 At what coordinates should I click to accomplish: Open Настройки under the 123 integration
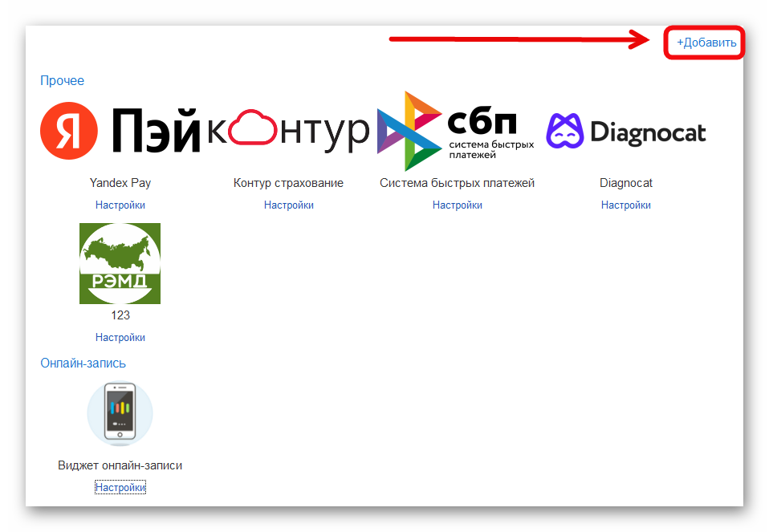pos(120,337)
